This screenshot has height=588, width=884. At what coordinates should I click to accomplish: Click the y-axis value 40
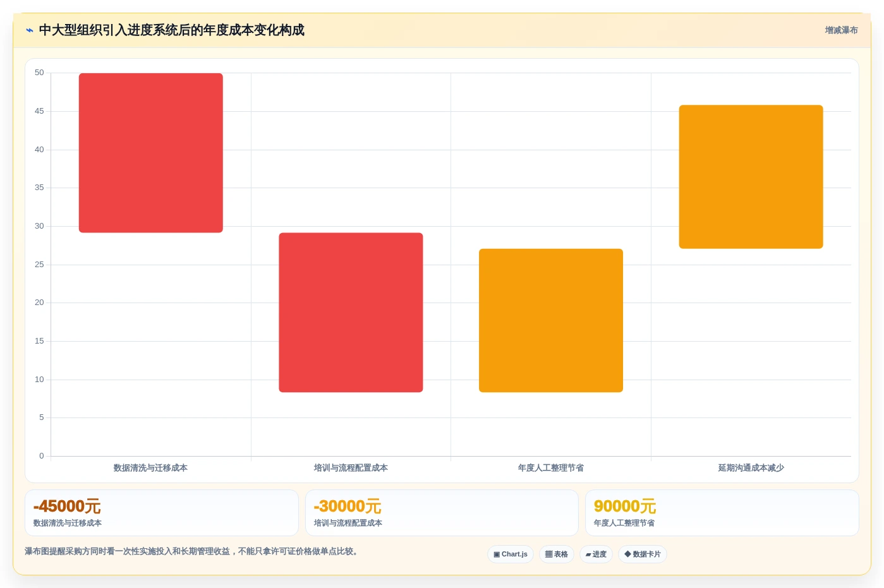[39, 150]
